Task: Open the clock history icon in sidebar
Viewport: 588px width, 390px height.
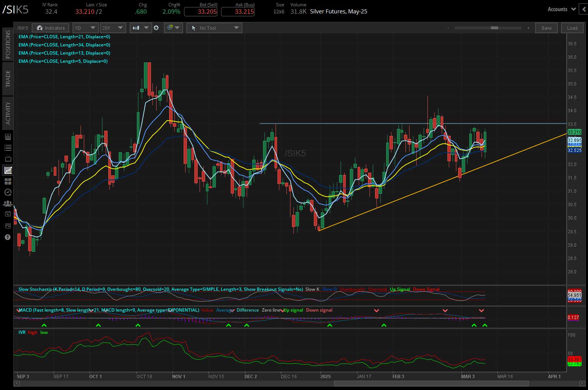Action: 7,192
